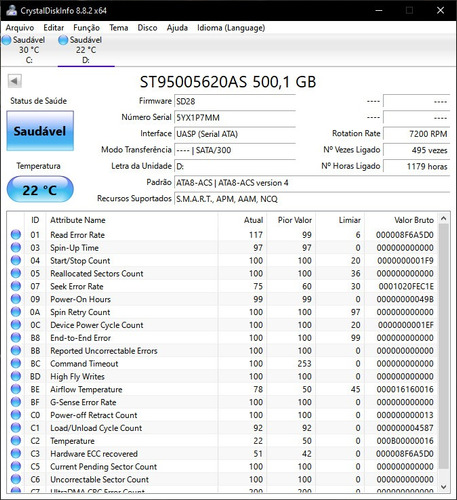Click the Atual column header

tap(253, 220)
